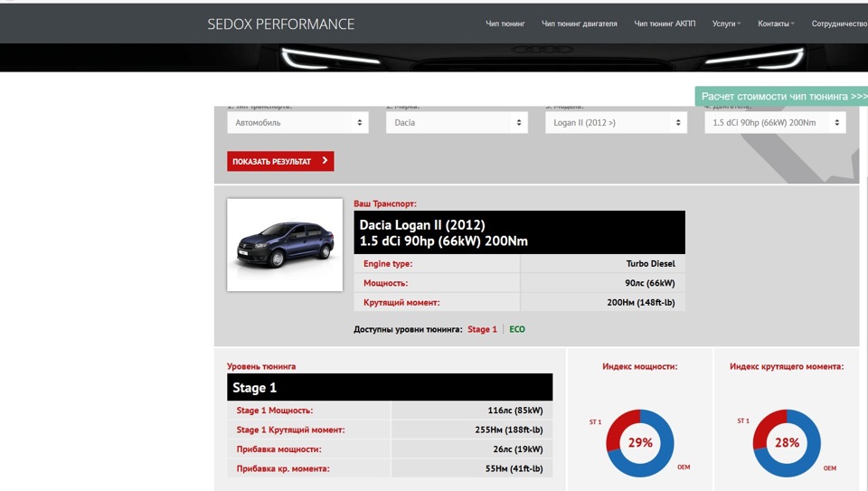Click the Ваш Транспорт label
Screen dimensions: 868x491
(385, 203)
